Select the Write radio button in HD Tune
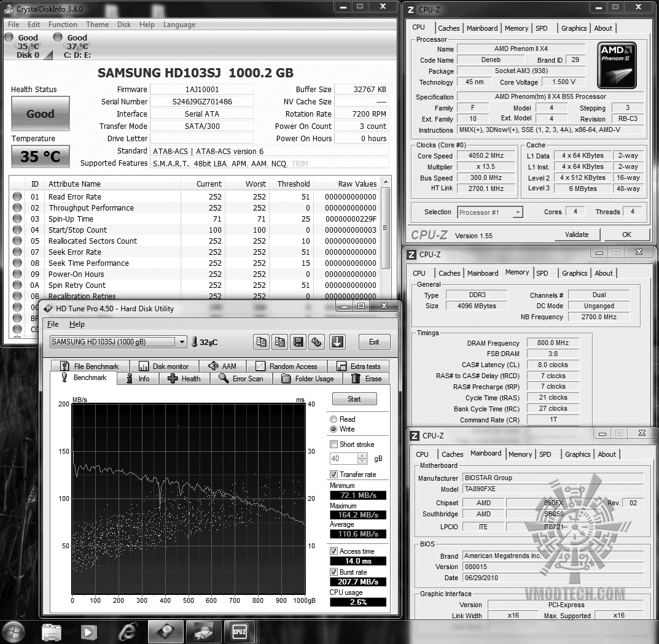This screenshot has height=644, width=659. (x=333, y=429)
